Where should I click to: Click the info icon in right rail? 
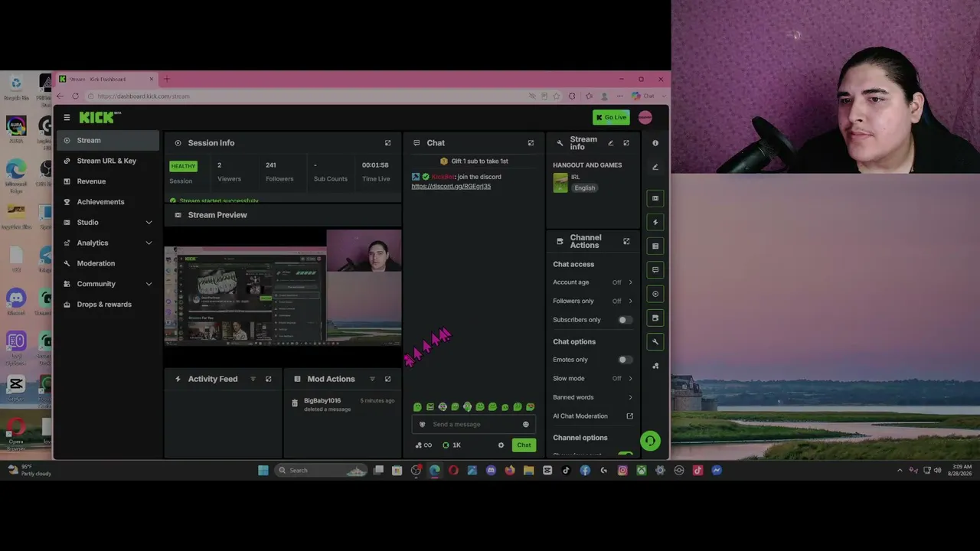655,143
